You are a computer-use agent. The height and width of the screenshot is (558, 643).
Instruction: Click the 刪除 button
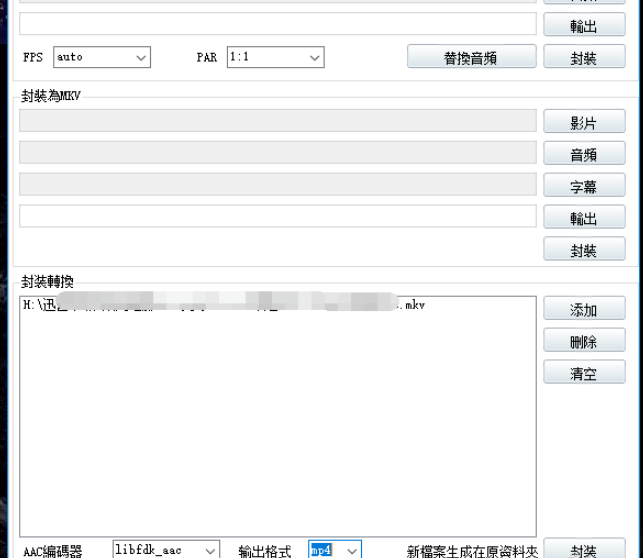click(584, 340)
